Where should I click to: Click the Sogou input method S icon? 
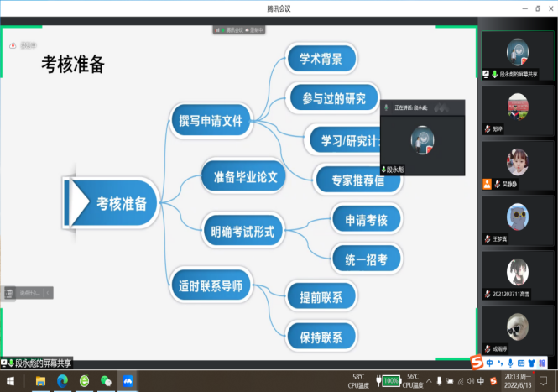476,363
